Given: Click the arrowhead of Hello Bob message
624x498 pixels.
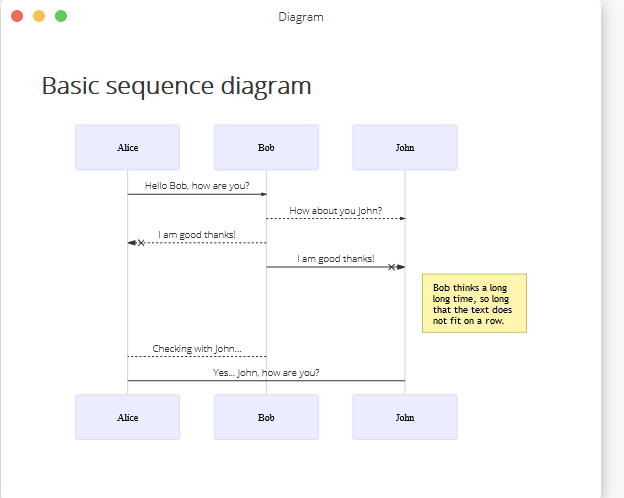Looking at the screenshot, I should (x=263, y=194).
